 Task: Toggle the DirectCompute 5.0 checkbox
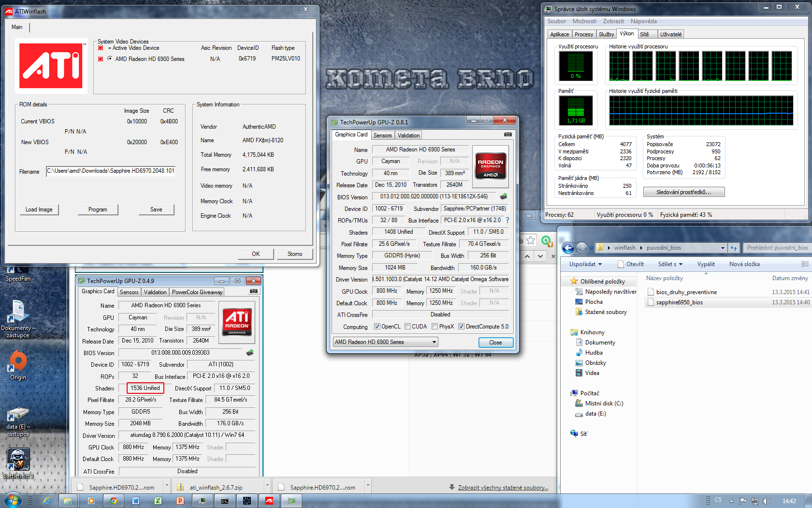(x=462, y=327)
